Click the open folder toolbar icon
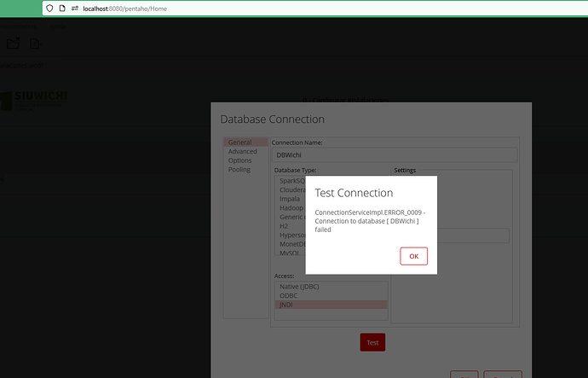The width and height of the screenshot is (588, 378). point(13,44)
